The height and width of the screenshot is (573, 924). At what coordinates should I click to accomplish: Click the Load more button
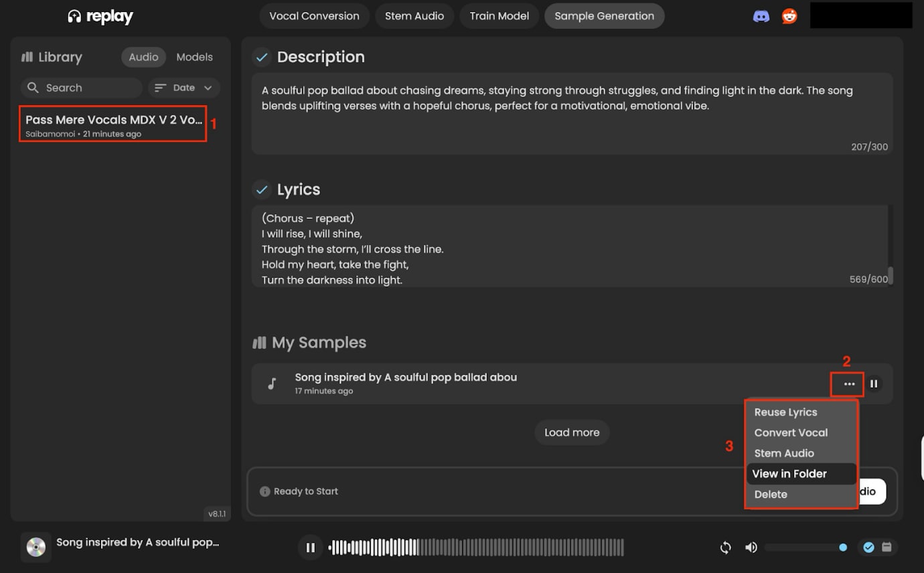pos(572,432)
